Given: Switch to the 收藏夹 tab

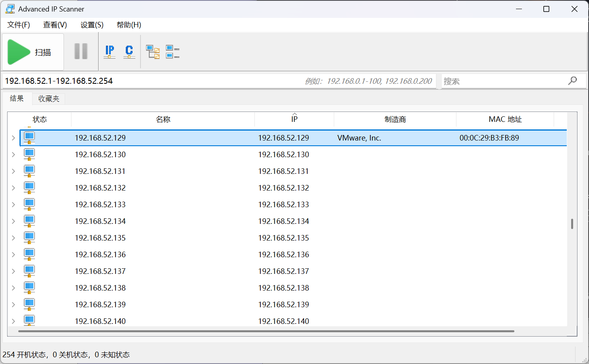Looking at the screenshot, I should 48,99.
